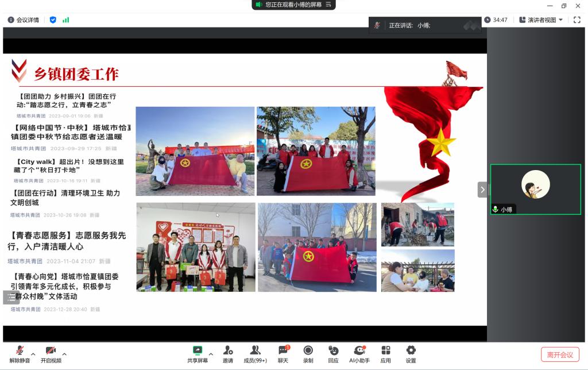Screen dimensions: 588x370
Task: Expand video options arrow beside 开启视频
Action: click(x=64, y=354)
